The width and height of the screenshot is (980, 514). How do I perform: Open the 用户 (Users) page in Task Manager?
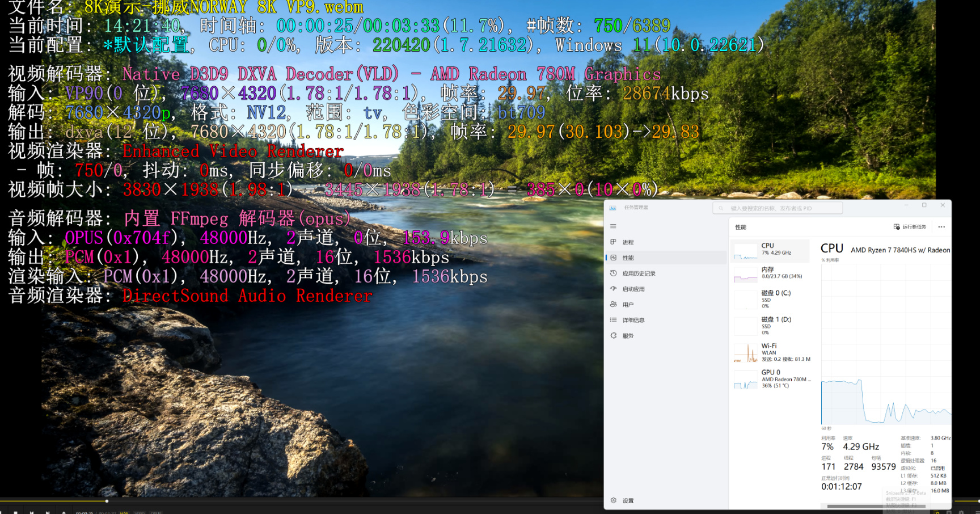667,305
